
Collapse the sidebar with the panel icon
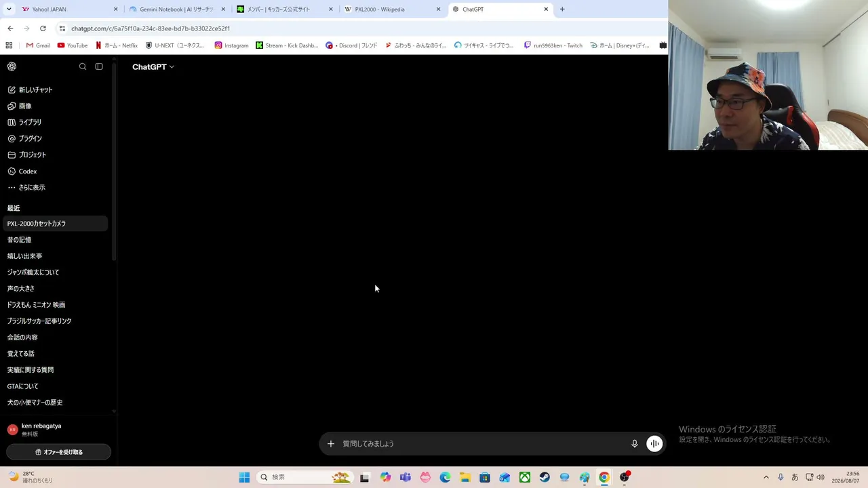[99, 66]
